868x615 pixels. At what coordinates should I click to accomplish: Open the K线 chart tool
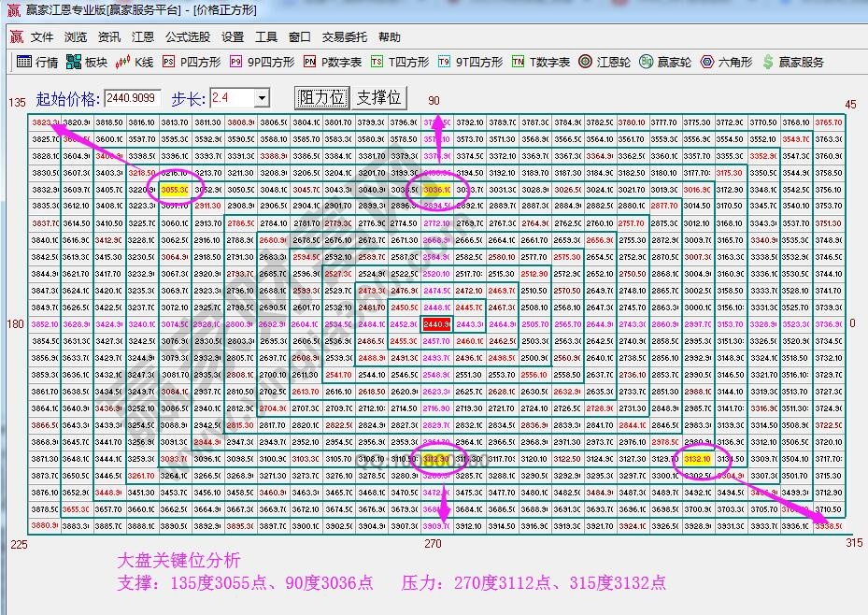135,63
